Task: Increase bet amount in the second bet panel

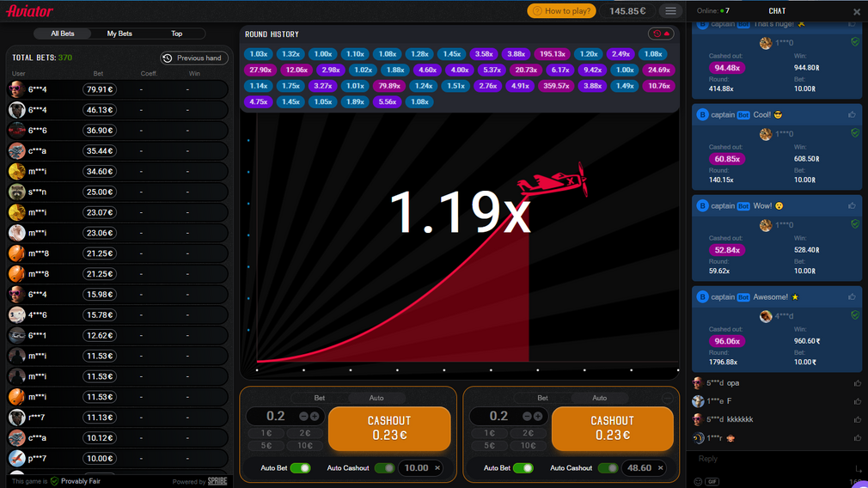Action: pyautogui.click(x=537, y=416)
